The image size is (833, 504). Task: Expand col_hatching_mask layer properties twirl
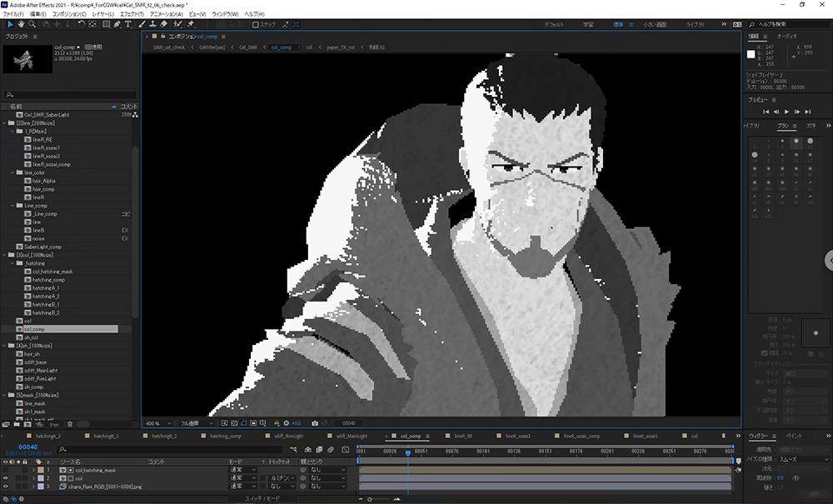33,470
